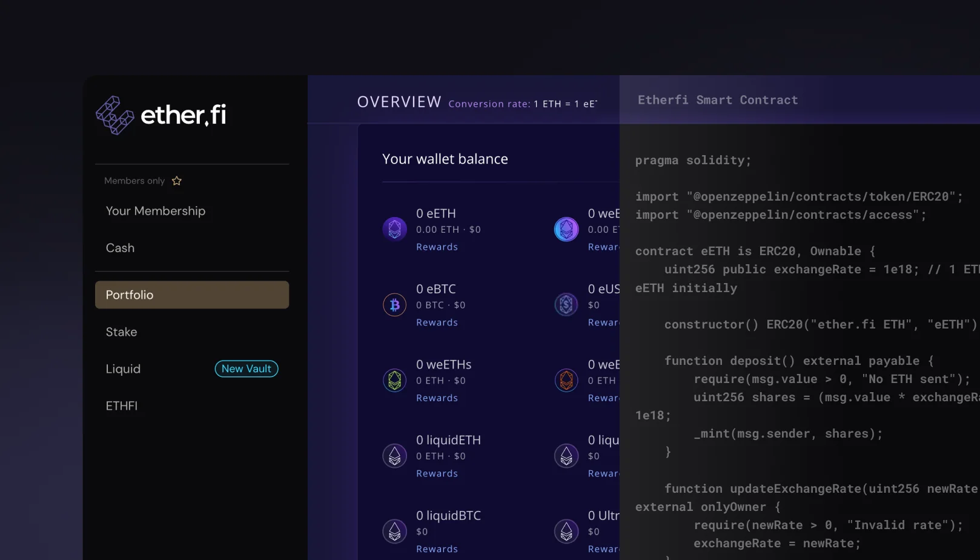Click the New Vault button
Image resolution: width=980 pixels, height=560 pixels.
click(x=246, y=368)
